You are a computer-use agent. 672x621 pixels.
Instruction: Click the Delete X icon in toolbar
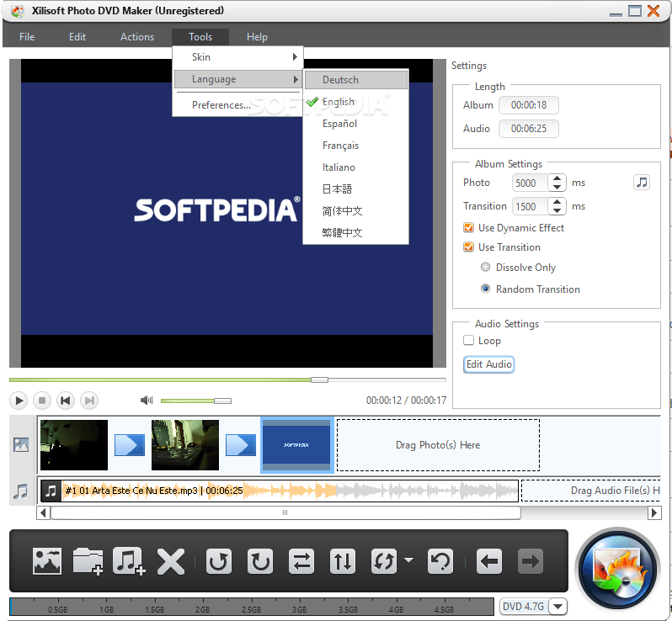tap(171, 561)
